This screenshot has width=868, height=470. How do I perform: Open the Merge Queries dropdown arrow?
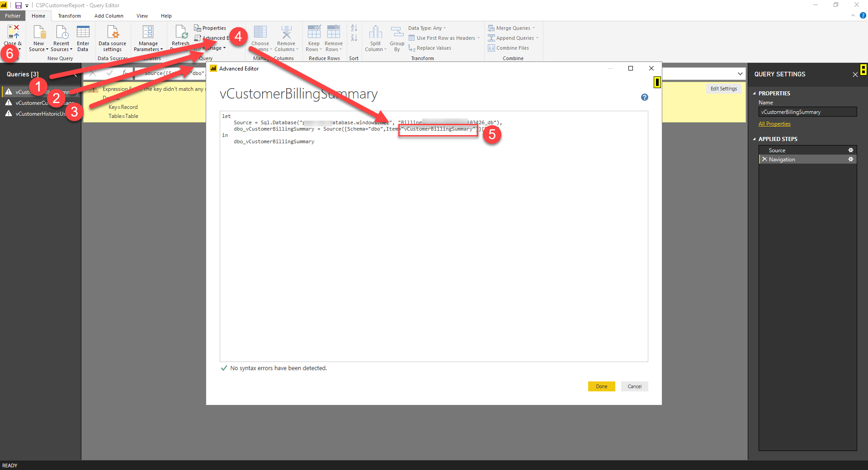[533, 28]
